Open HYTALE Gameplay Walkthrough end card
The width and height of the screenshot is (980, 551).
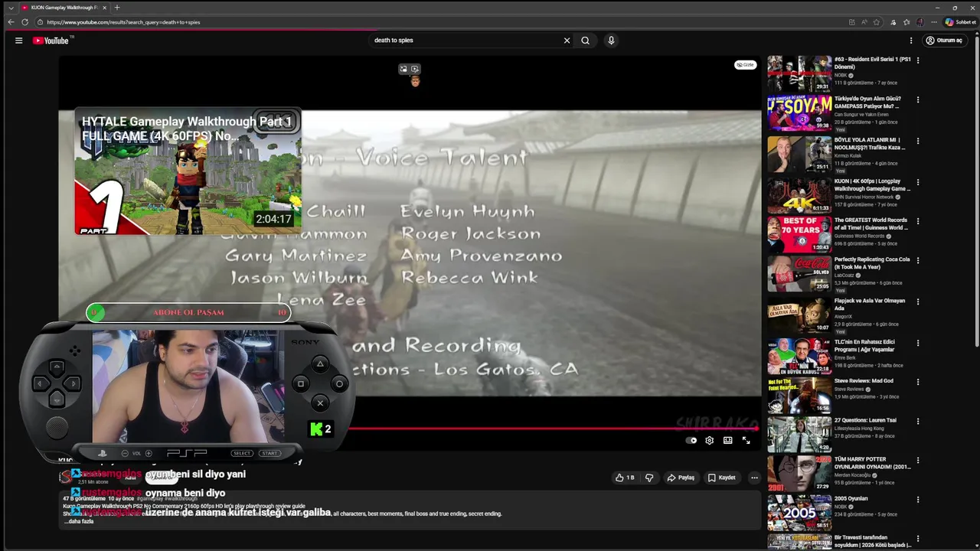[x=188, y=172]
